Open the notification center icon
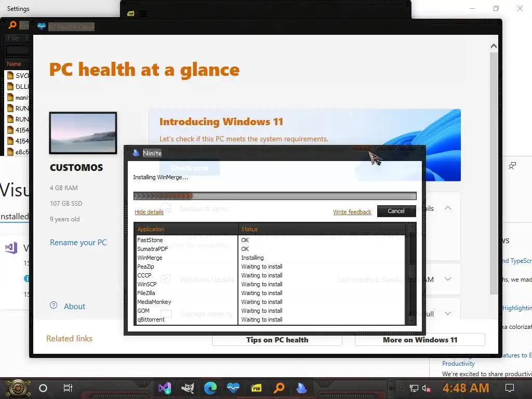532x399 pixels. [x=510, y=388]
